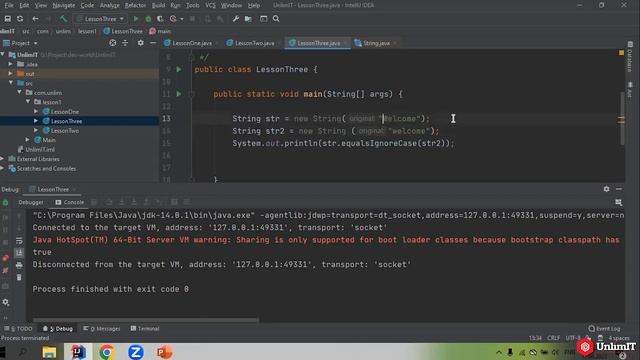Open the Refactor menu

click(135, 5)
